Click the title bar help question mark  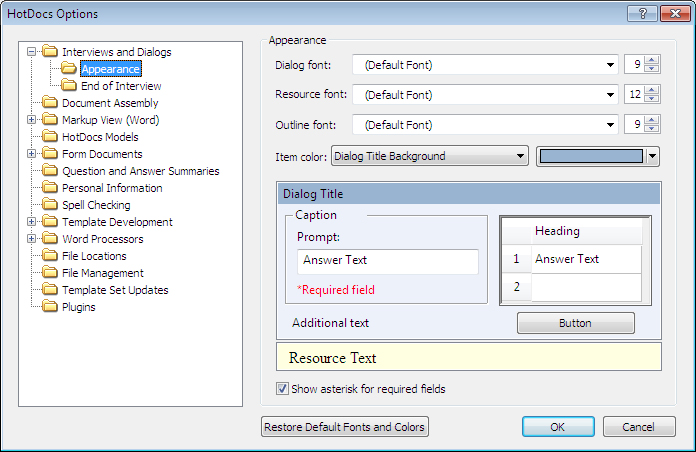tap(642, 14)
